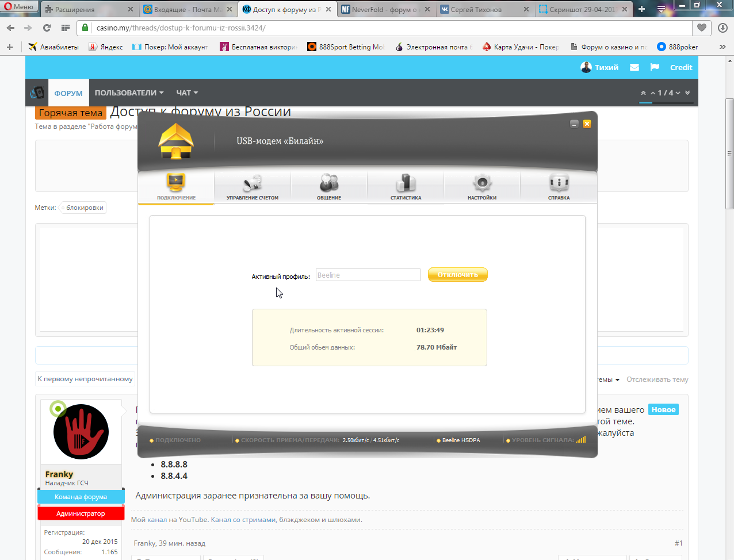
Task: Click the Beeline active profile field
Action: coord(368,275)
